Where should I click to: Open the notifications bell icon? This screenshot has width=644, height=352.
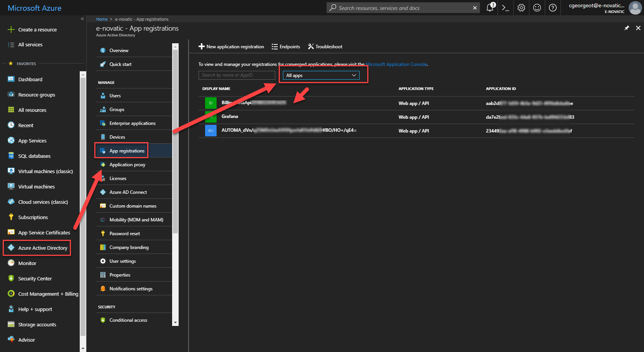coord(490,7)
